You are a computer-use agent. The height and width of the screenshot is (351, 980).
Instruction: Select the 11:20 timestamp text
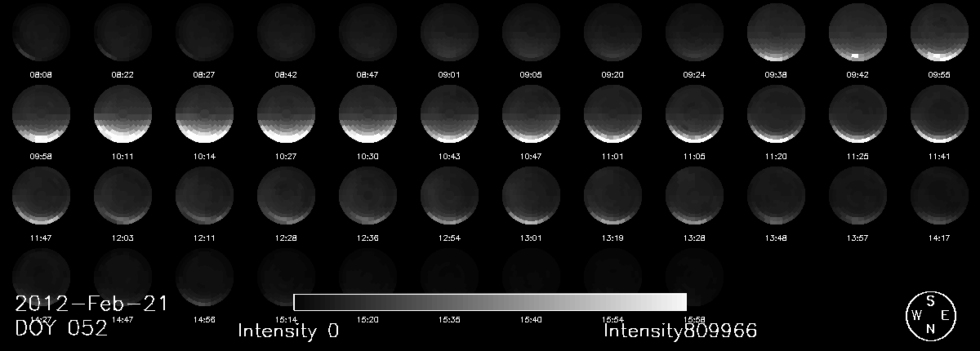776,155
